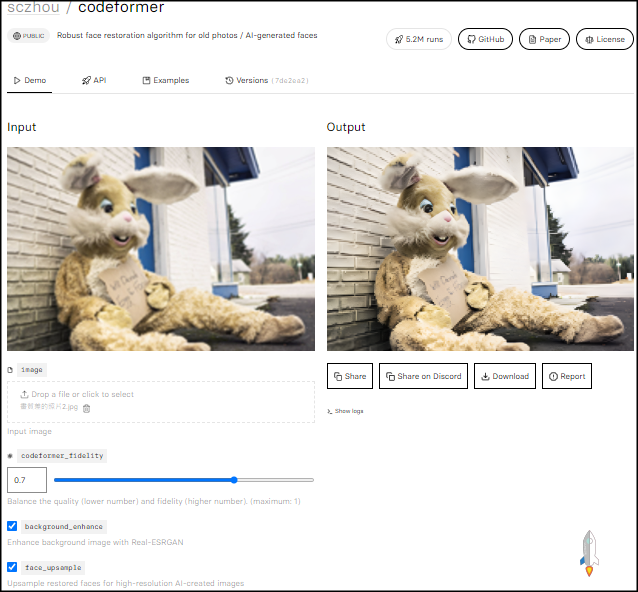Click the PUBLIC visibility badge
Screen dimensions: 638x592
pos(28,36)
